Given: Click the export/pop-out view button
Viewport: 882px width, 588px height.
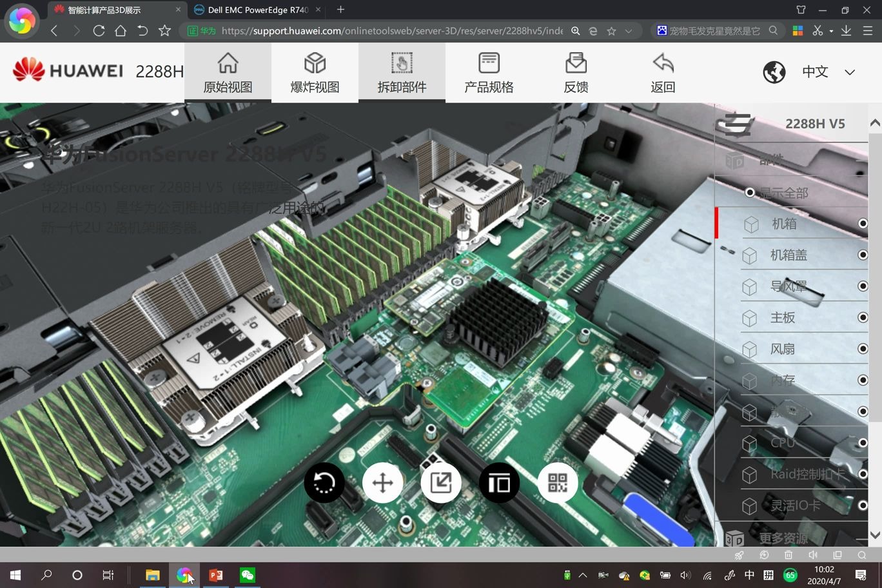Looking at the screenshot, I should tap(441, 482).
